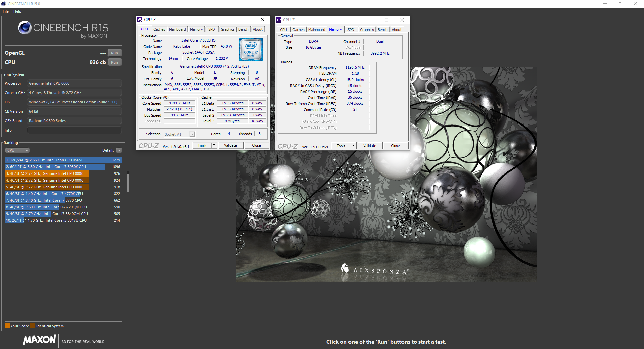Viewport: 644px width, 349px height.
Task: Expand Tools arrow in right CPU-Z window
Action: [353, 146]
